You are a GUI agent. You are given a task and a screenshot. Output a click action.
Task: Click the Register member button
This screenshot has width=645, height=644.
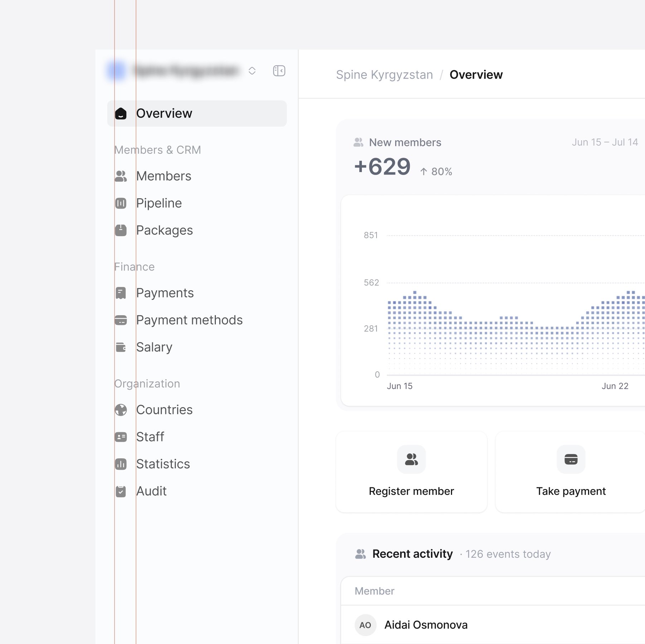[x=412, y=472]
